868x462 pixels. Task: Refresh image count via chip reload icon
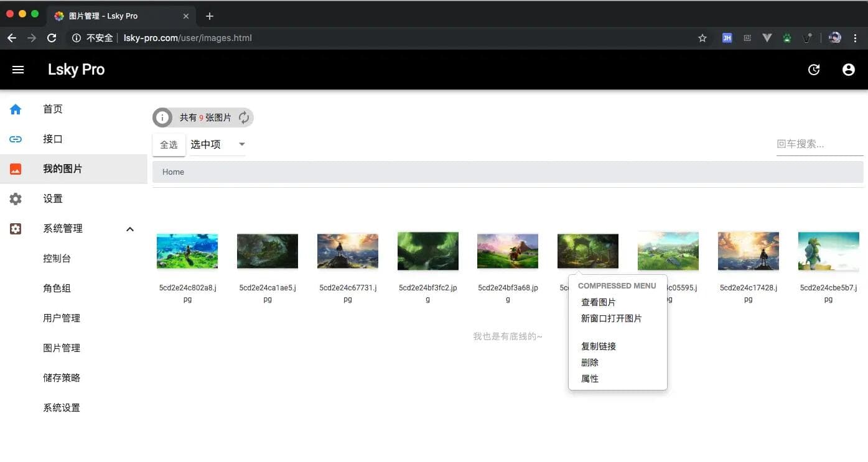pos(244,118)
